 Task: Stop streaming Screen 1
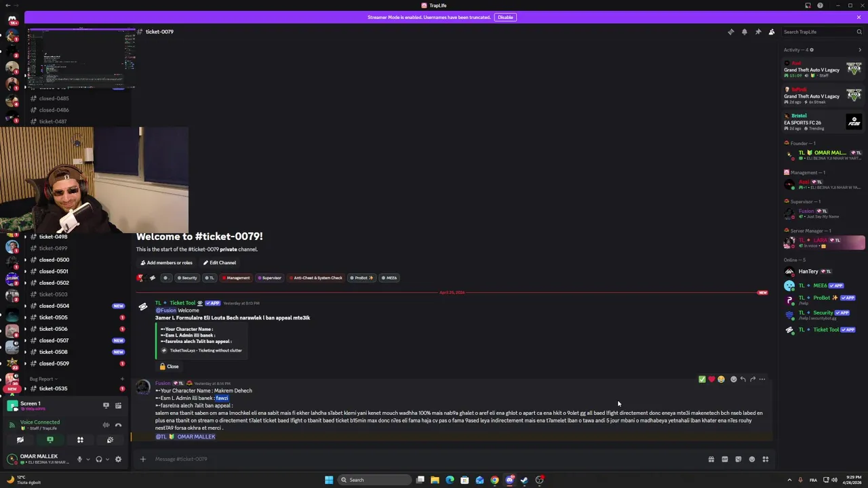point(106,405)
